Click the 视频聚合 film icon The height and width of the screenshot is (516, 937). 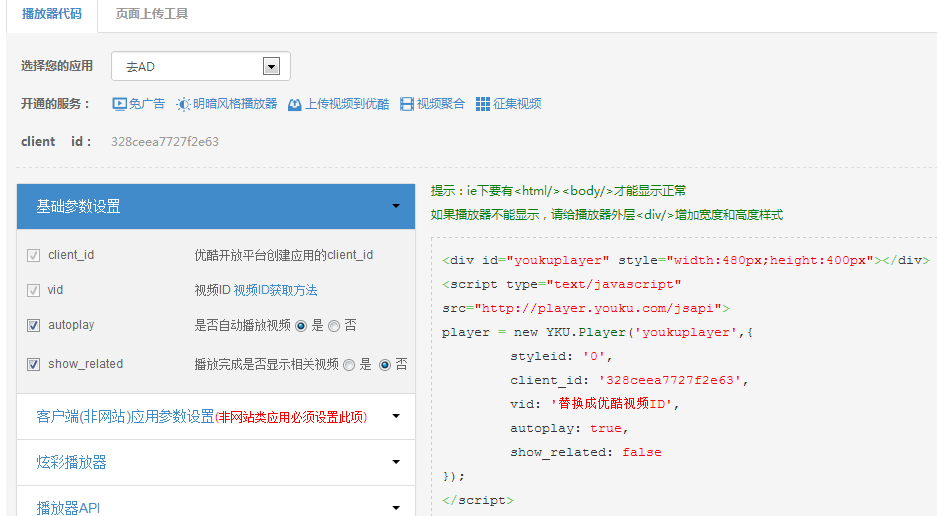coord(407,104)
